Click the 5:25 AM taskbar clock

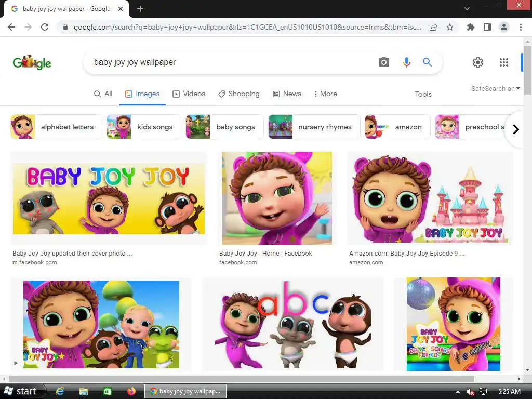(x=509, y=392)
